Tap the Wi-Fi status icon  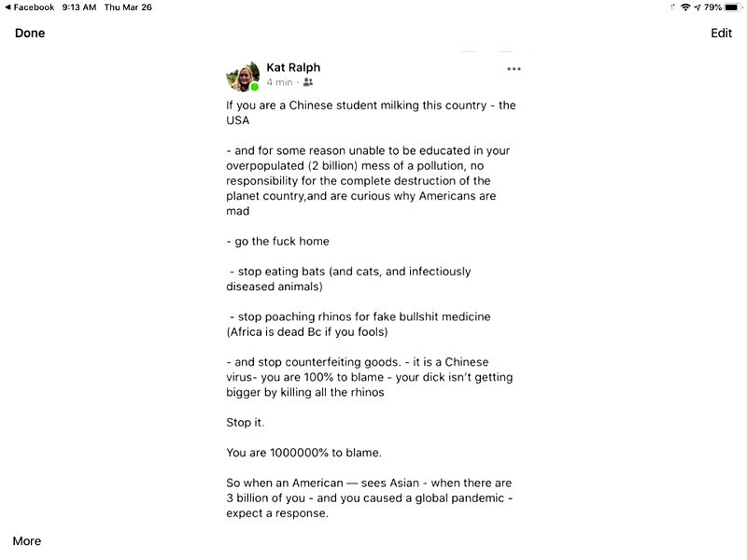tap(685, 7)
